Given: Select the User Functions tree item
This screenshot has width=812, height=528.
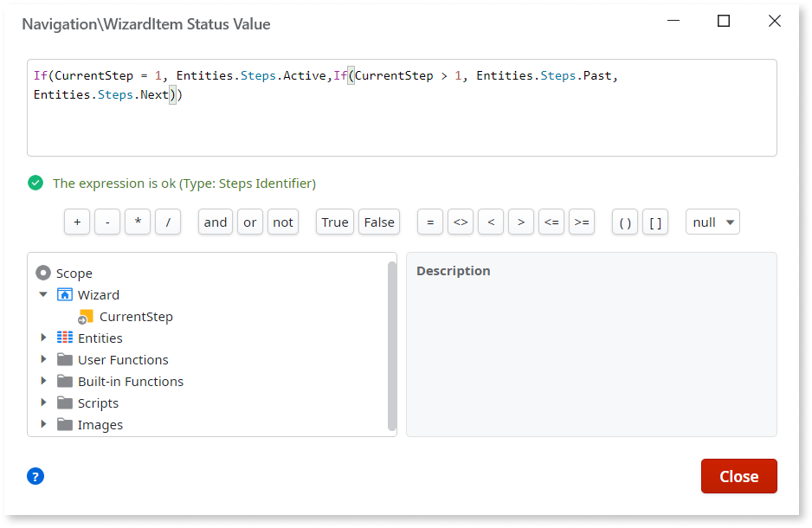Looking at the screenshot, I should pyautogui.click(x=123, y=359).
